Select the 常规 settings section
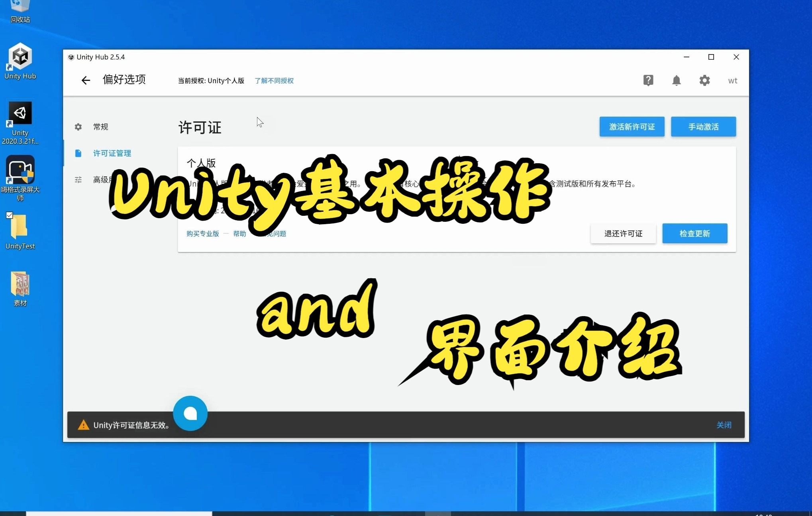Screen dimensions: 812x516 (x=100, y=127)
